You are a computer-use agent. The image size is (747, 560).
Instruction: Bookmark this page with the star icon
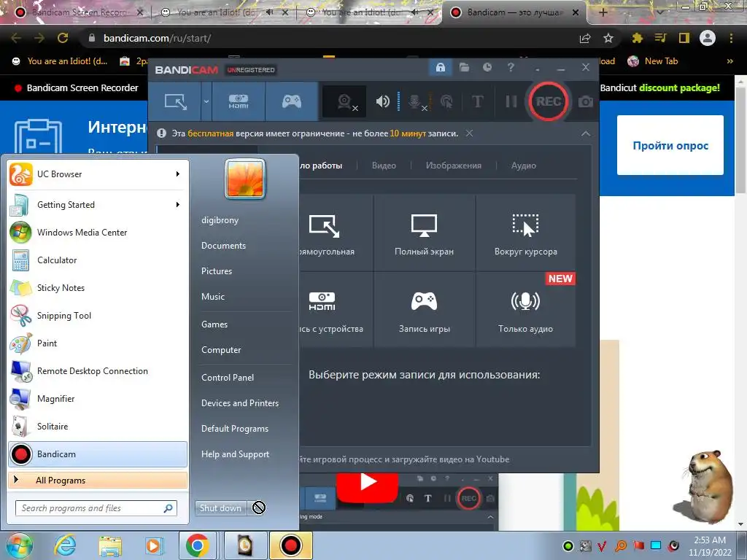[608, 38]
